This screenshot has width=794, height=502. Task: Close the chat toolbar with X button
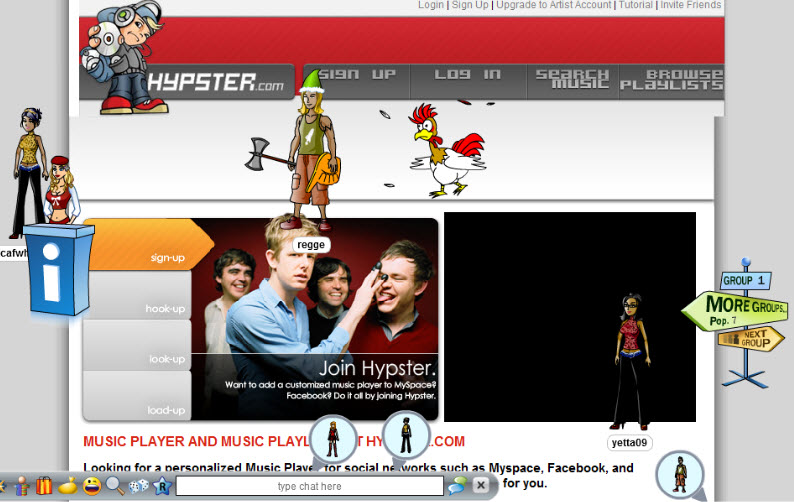point(481,485)
